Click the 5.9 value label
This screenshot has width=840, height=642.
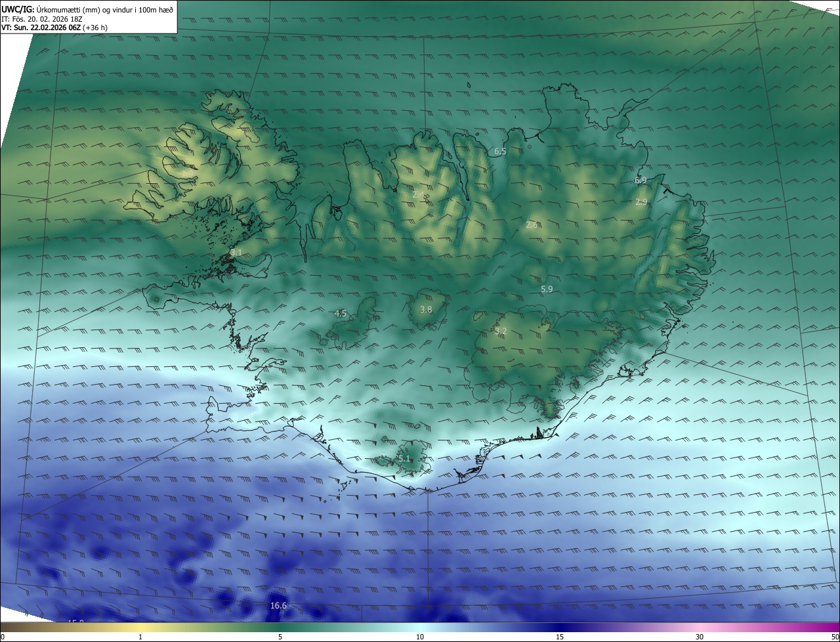coord(547,289)
